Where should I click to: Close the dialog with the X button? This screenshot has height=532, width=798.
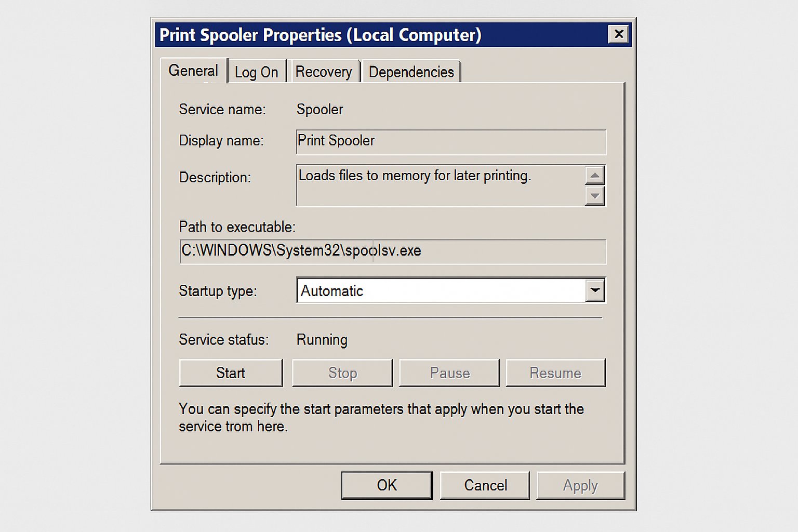[618, 34]
